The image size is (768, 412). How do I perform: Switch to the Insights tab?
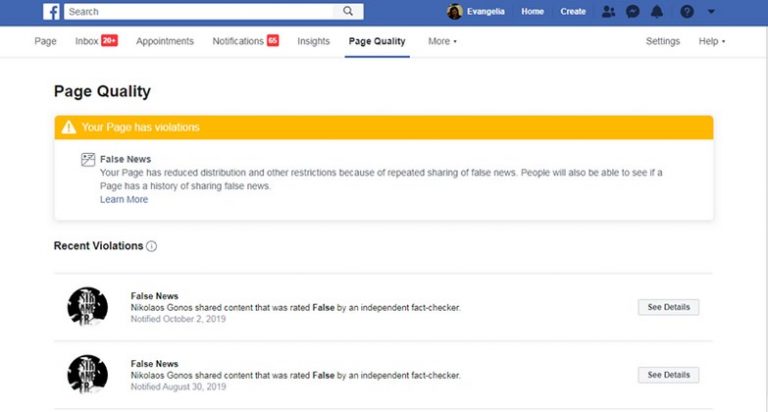[x=313, y=41]
